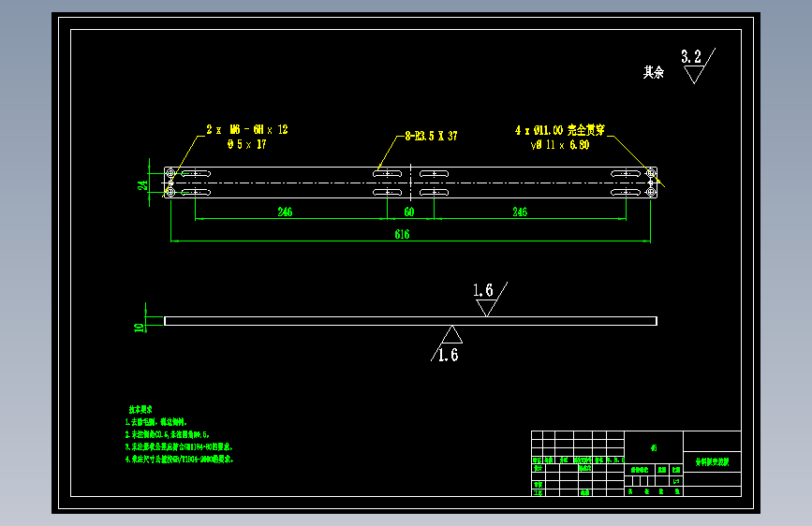Select the left-hand '246' dimension value
Screen dimensions: 812x526
285,212
